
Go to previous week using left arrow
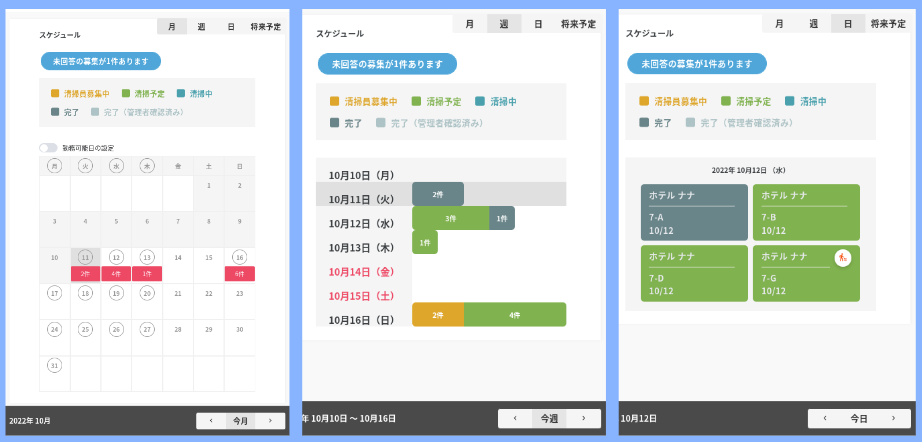pos(515,418)
